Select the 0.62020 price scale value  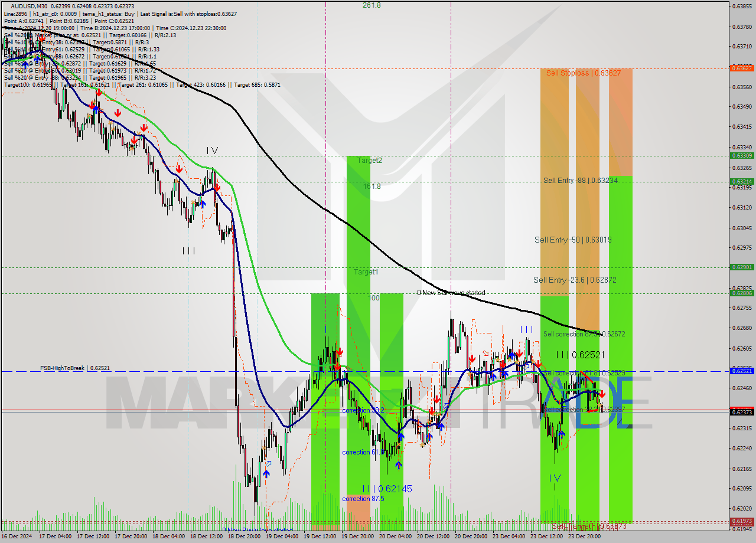742,509
